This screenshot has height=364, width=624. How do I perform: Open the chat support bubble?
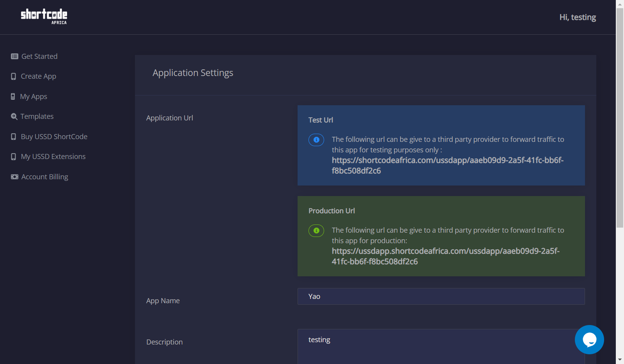pyautogui.click(x=589, y=339)
